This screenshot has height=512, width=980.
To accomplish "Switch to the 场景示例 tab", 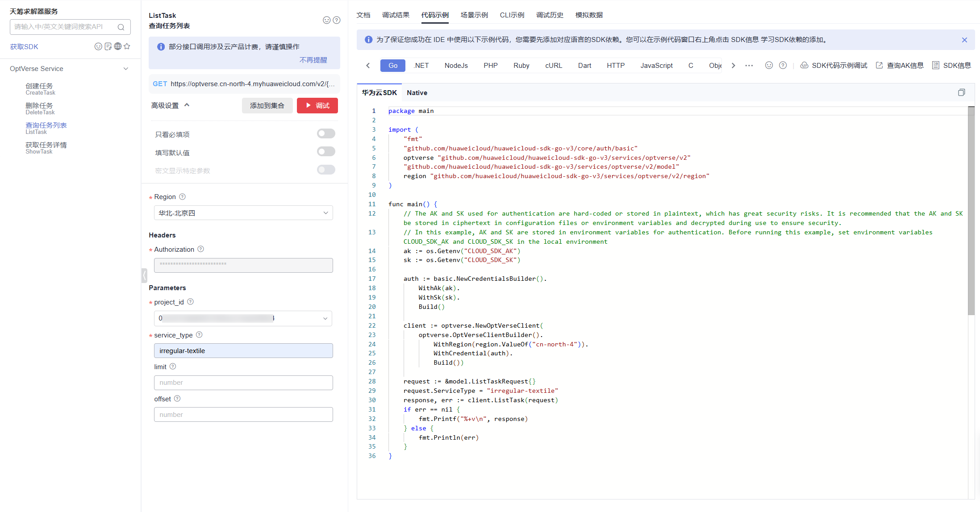I will (474, 15).
